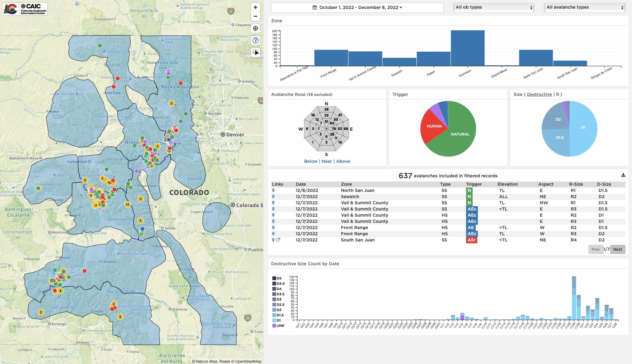Click the D2.5 legend swatch
The height and width of the screenshot is (364, 632).
pos(274,305)
